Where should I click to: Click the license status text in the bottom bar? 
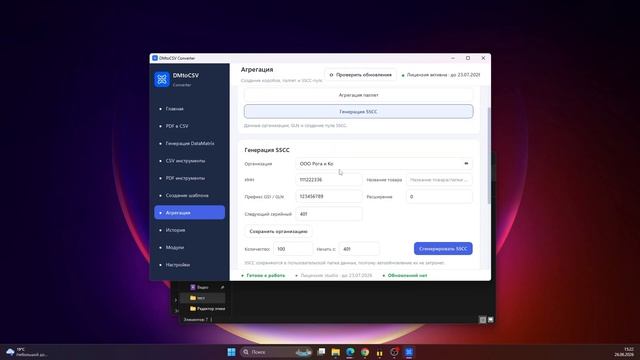[x=336, y=276]
